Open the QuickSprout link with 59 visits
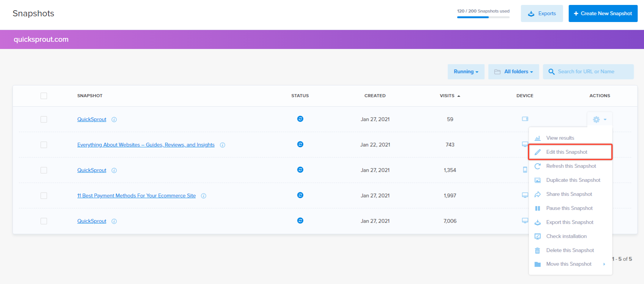 pos(92,120)
